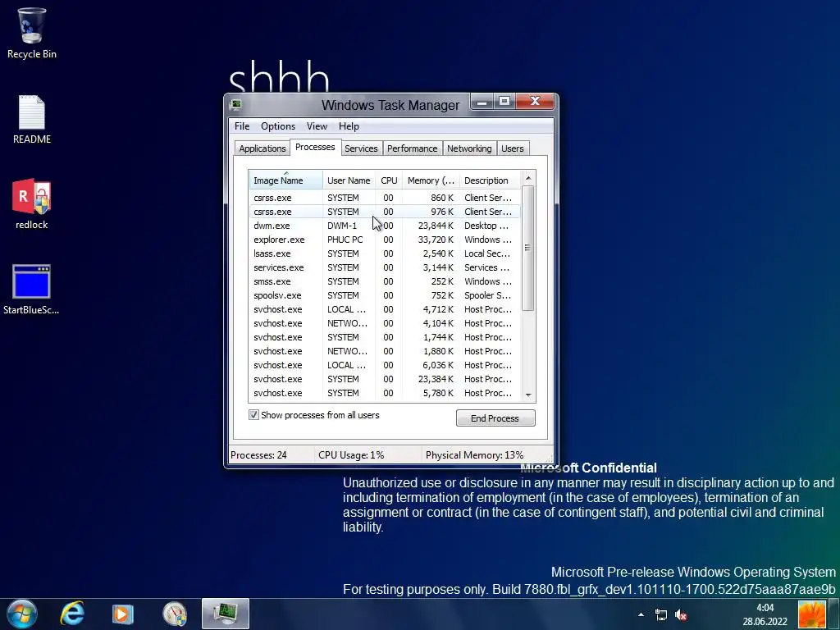Click the CPU Usage: 1% status text
This screenshot has width=840, height=630.
tap(351, 455)
